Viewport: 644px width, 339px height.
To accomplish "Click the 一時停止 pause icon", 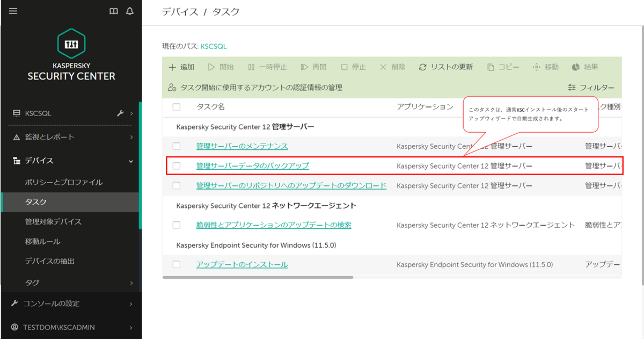I will click(251, 67).
